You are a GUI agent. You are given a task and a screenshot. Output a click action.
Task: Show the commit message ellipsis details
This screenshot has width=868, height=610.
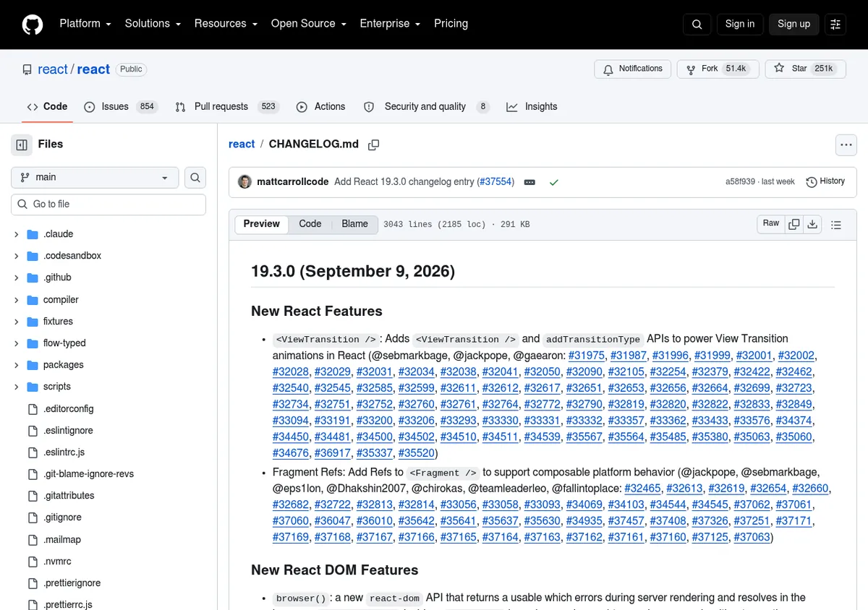[x=529, y=182]
